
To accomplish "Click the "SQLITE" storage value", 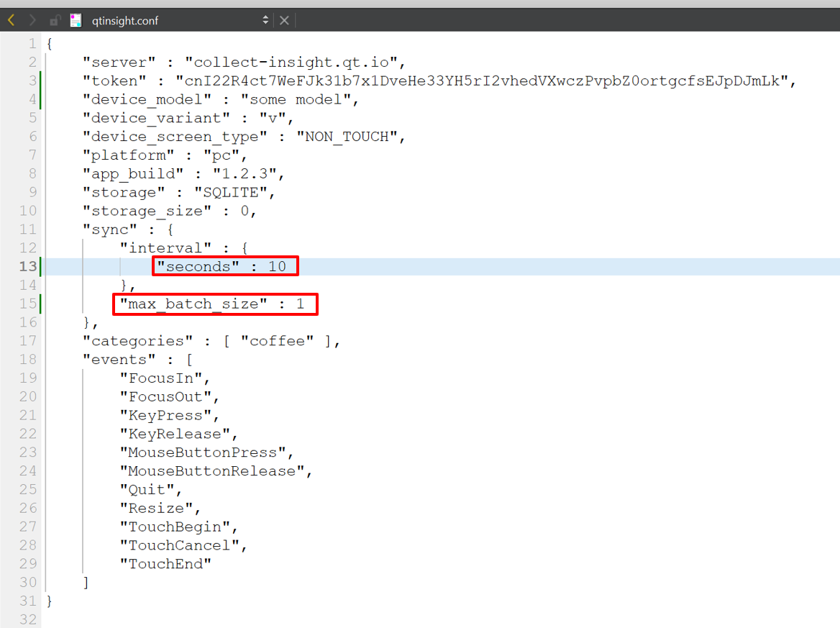I will (x=230, y=193).
